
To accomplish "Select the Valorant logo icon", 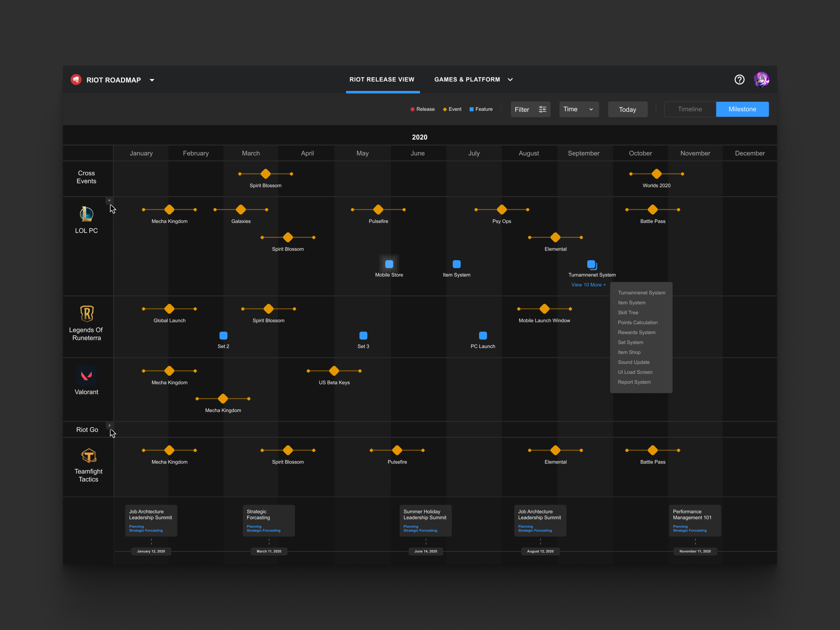I will click(x=86, y=376).
